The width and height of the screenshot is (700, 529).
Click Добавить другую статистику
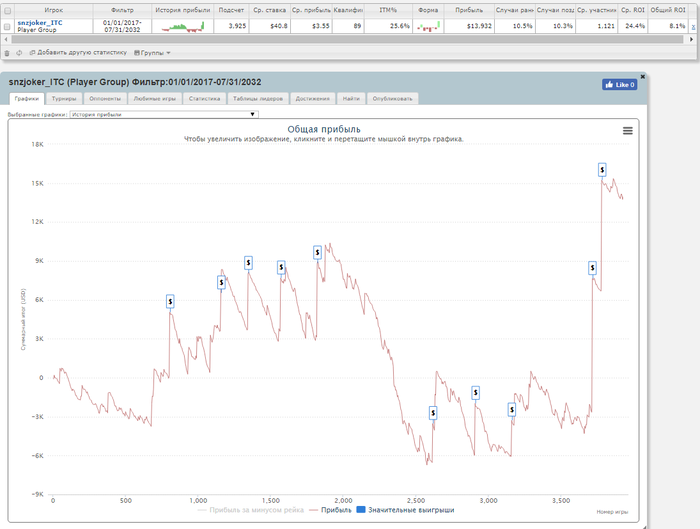coord(78,53)
